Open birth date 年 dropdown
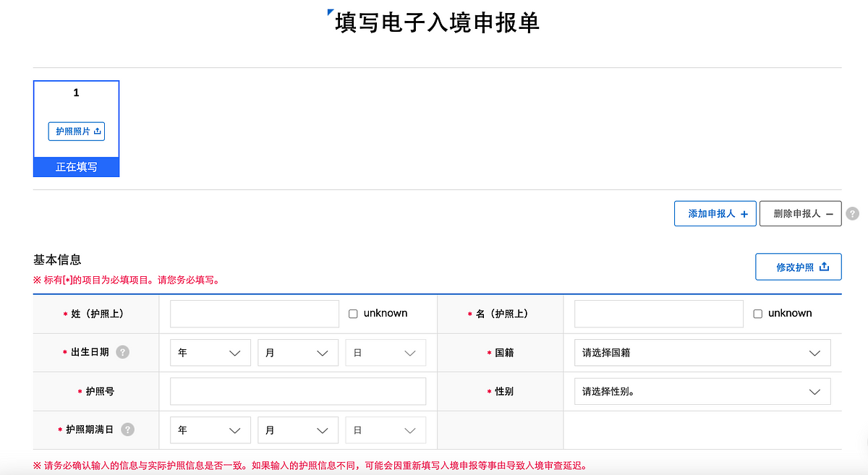Screen dimensions: 868x475 [210, 353]
